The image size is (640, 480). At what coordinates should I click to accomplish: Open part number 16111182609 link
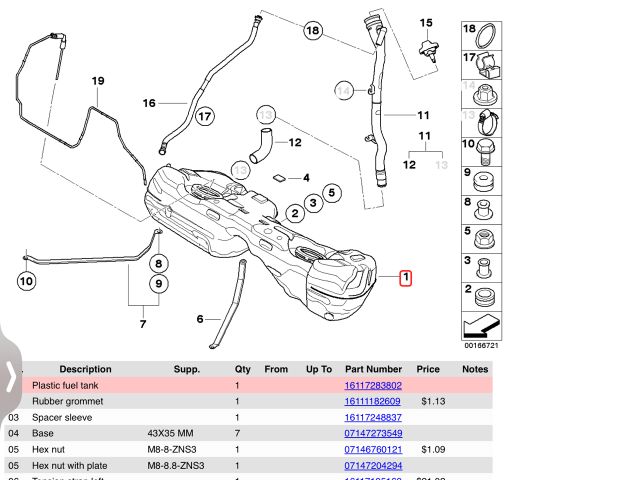[373, 401]
